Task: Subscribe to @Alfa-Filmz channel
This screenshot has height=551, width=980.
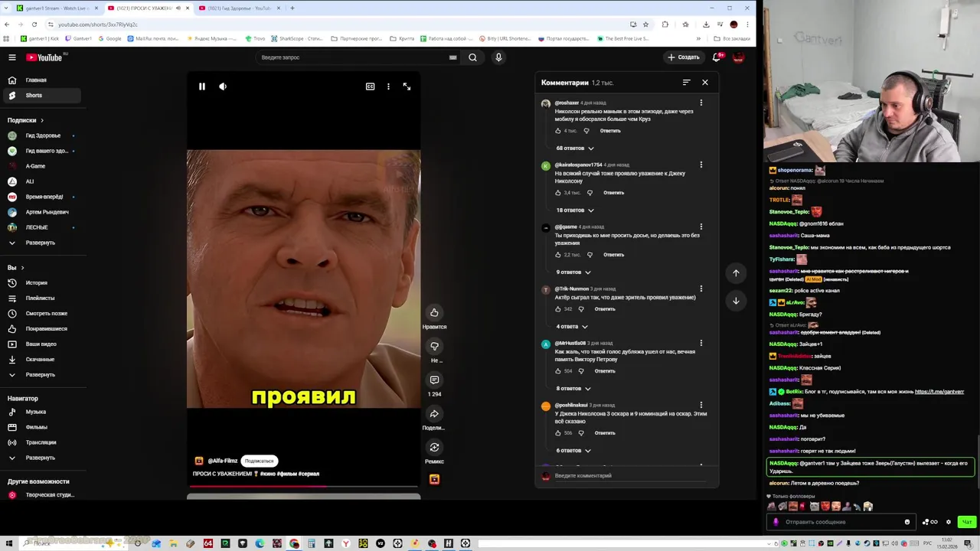Action: pyautogui.click(x=259, y=461)
